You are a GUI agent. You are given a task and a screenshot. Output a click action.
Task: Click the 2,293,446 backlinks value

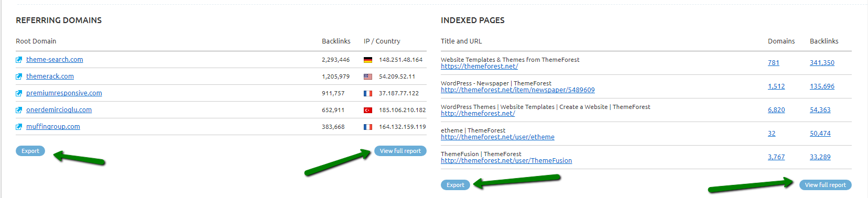pyautogui.click(x=336, y=60)
